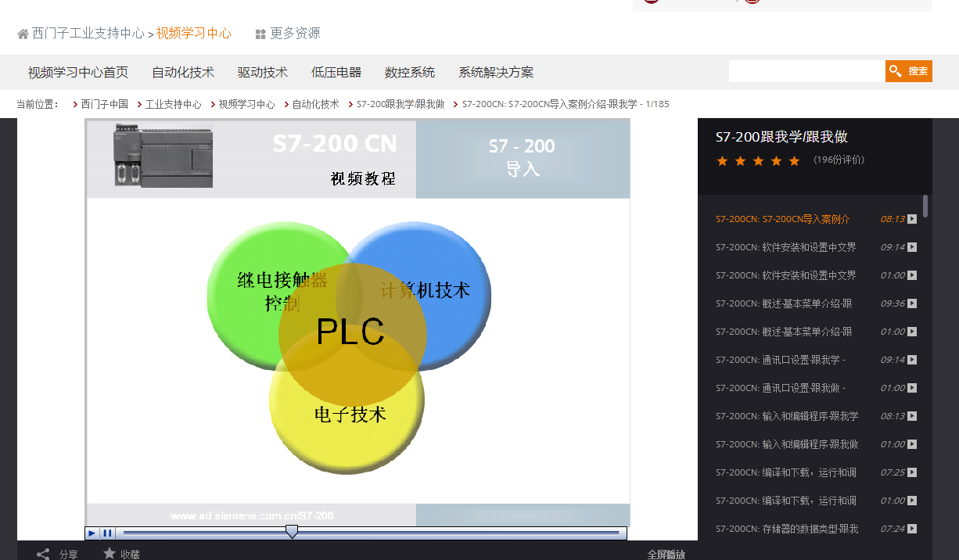
Task: Click the orange 搜索 search button
Action: coord(909,71)
